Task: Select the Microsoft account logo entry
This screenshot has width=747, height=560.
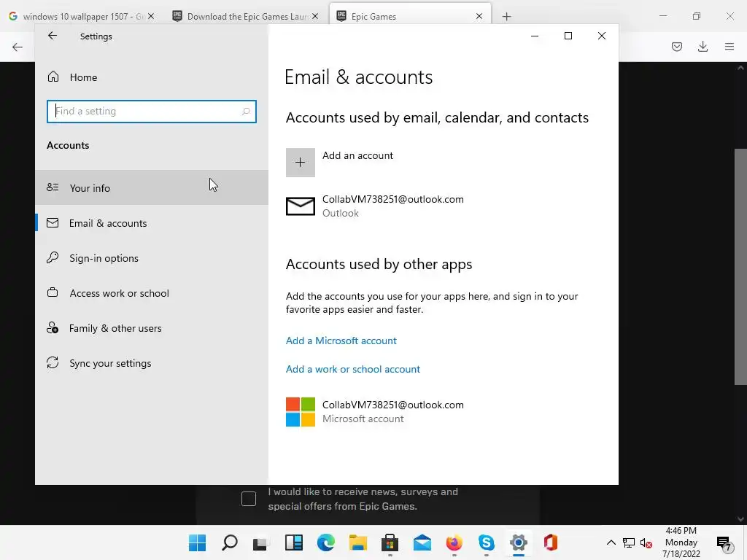Action: pyautogui.click(x=300, y=412)
